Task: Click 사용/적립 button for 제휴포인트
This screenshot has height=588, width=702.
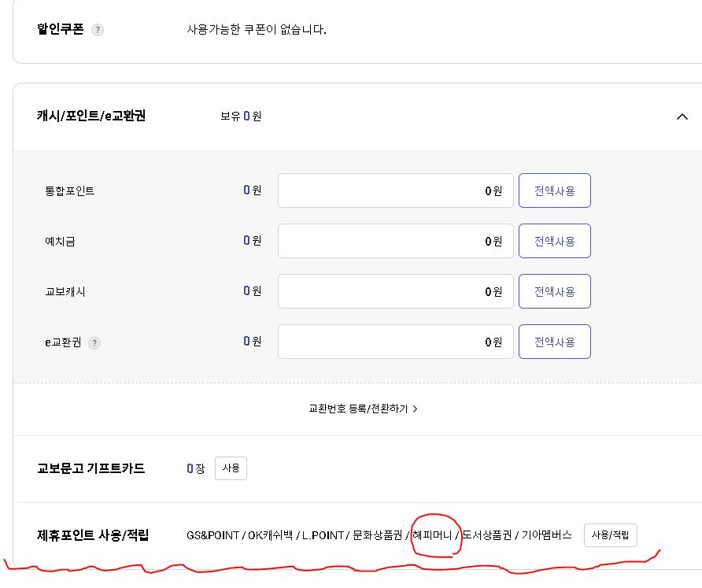Action: (x=610, y=535)
